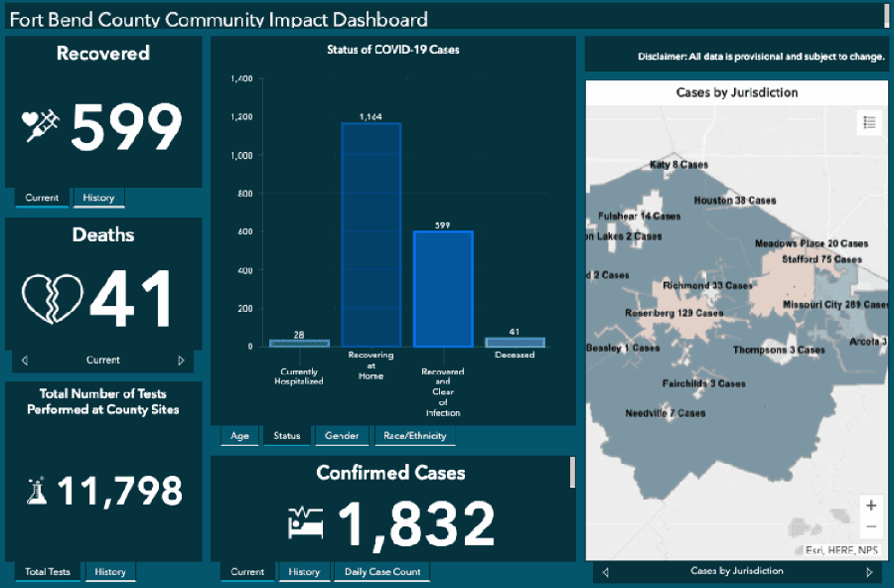
Task: Click the Deceased axis label
Action: click(515, 355)
